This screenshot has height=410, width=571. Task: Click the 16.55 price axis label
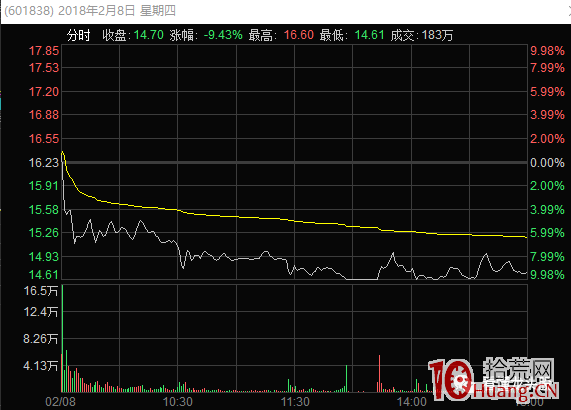(44, 139)
